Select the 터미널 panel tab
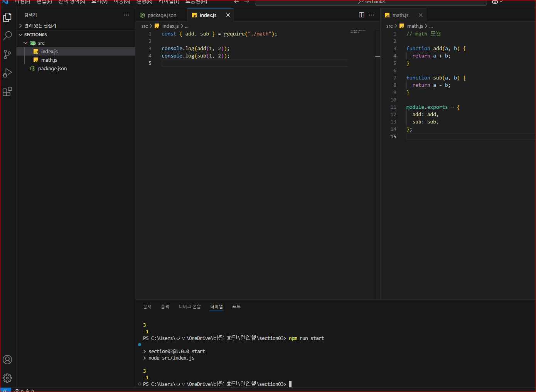The image size is (536, 392). [217, 307]
